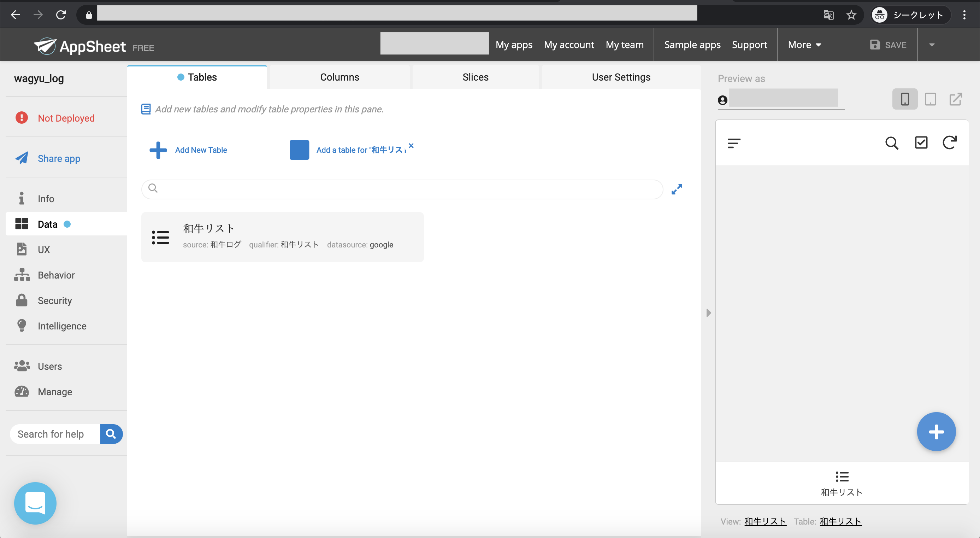
Task: Open the Intercom chat bubble
Action: tap(35, 503)
